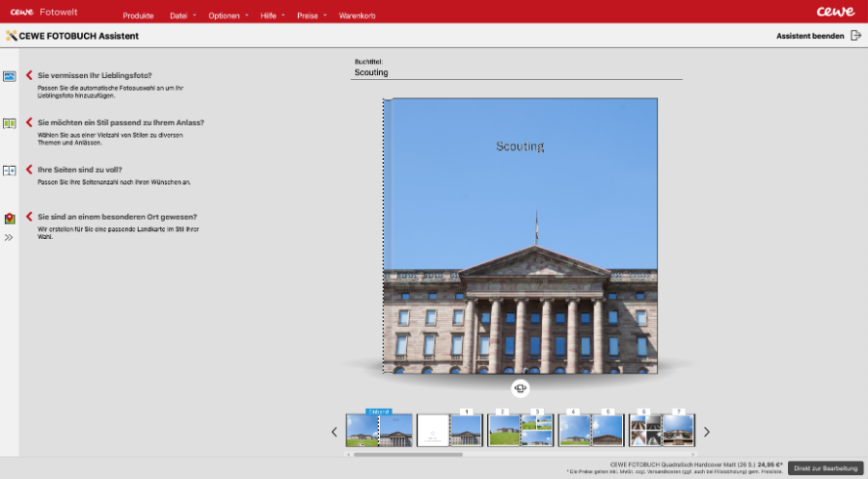868x479 pixels.
Task: Open the book style icon in sidebar
Action: pos(10,123)
